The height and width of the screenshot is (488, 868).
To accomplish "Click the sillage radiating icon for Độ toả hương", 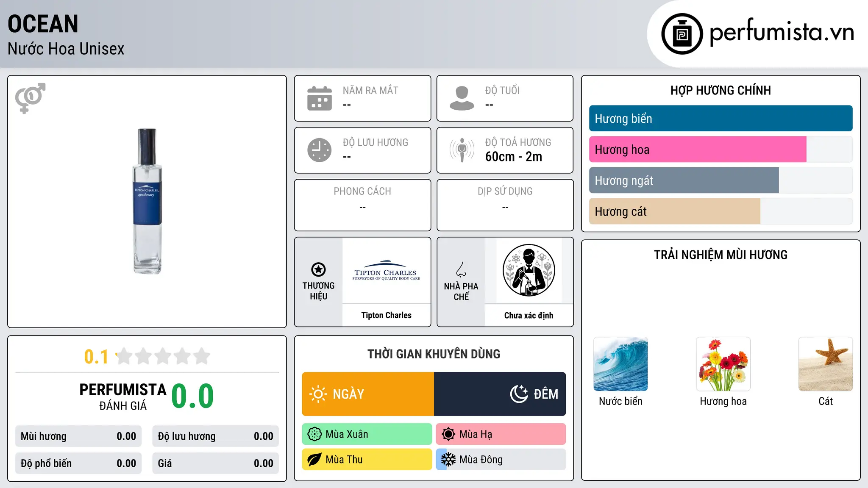I will click(462, 150).
